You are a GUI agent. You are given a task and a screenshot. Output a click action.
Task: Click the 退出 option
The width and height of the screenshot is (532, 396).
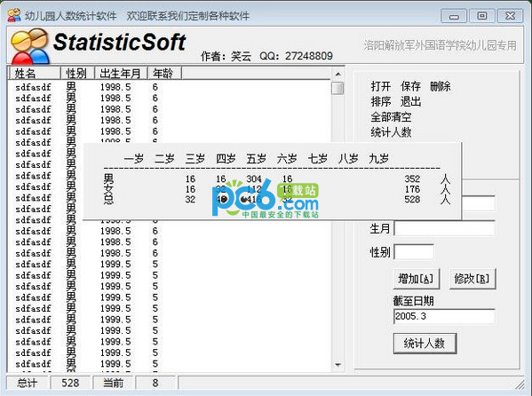point(410,101)
